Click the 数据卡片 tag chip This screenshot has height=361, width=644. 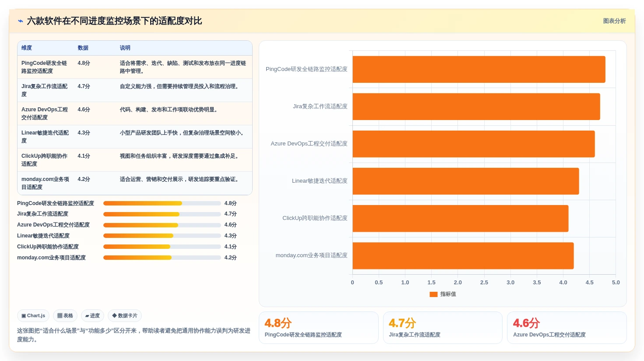[125, 315]
